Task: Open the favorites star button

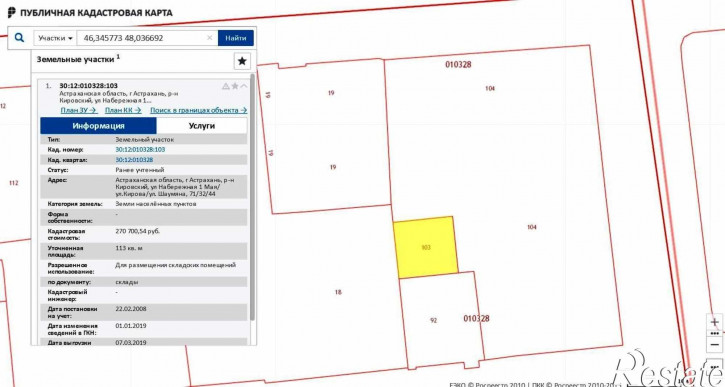Action: (242, 61)
